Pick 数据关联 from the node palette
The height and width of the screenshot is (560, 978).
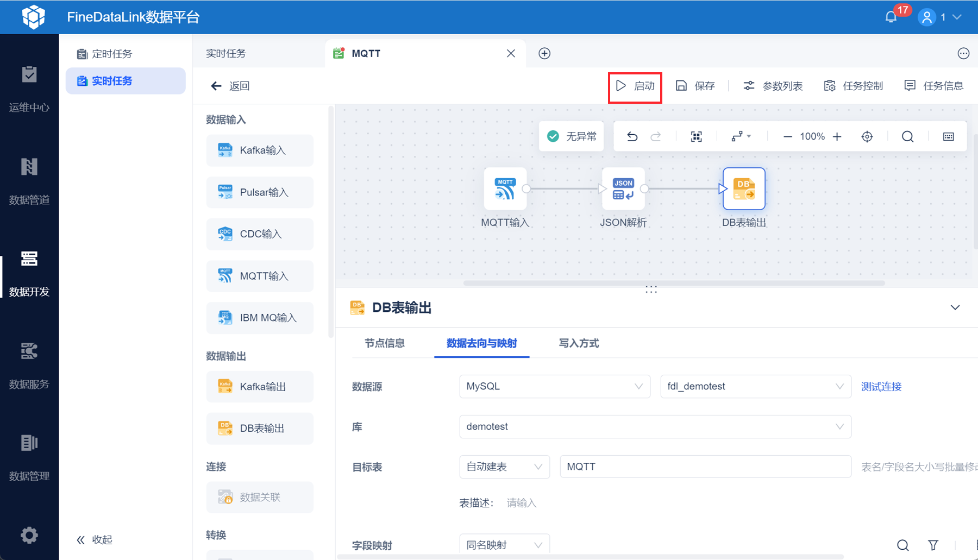click(260, 497)
